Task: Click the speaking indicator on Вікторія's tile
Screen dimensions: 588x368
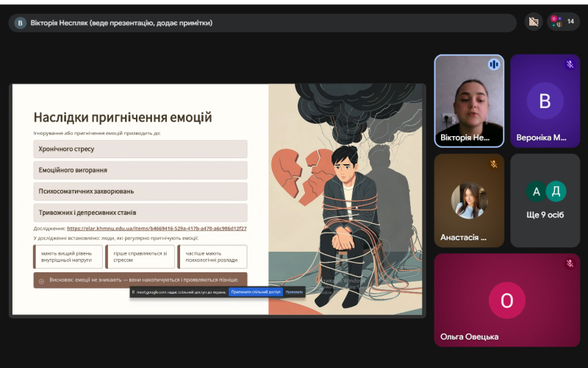Action: [494, 65]
